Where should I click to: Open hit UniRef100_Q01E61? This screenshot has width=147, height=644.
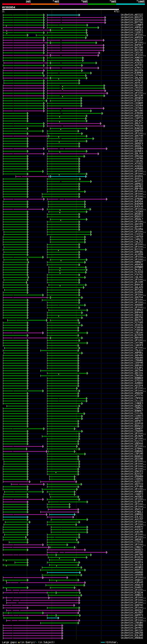tap(132, 176)
